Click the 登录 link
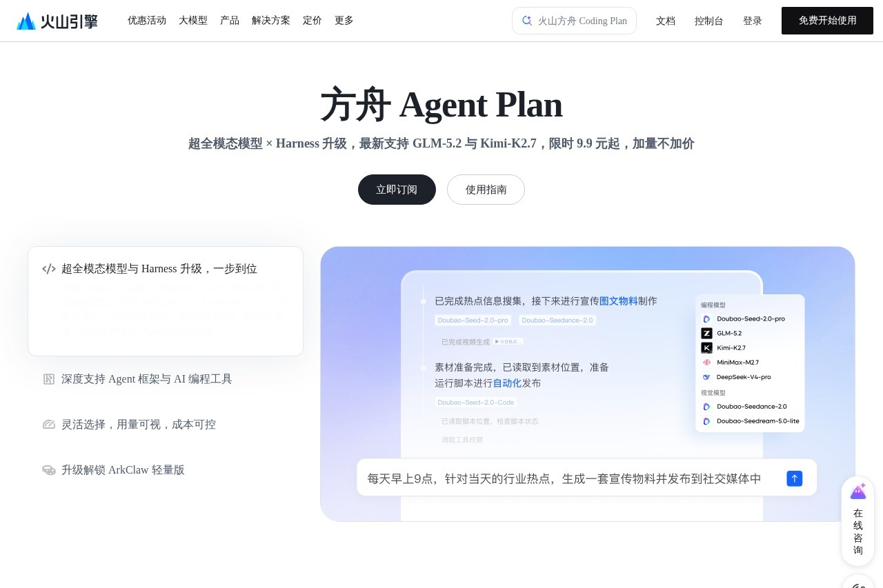The image size is (883, 588). pos(753,21)
